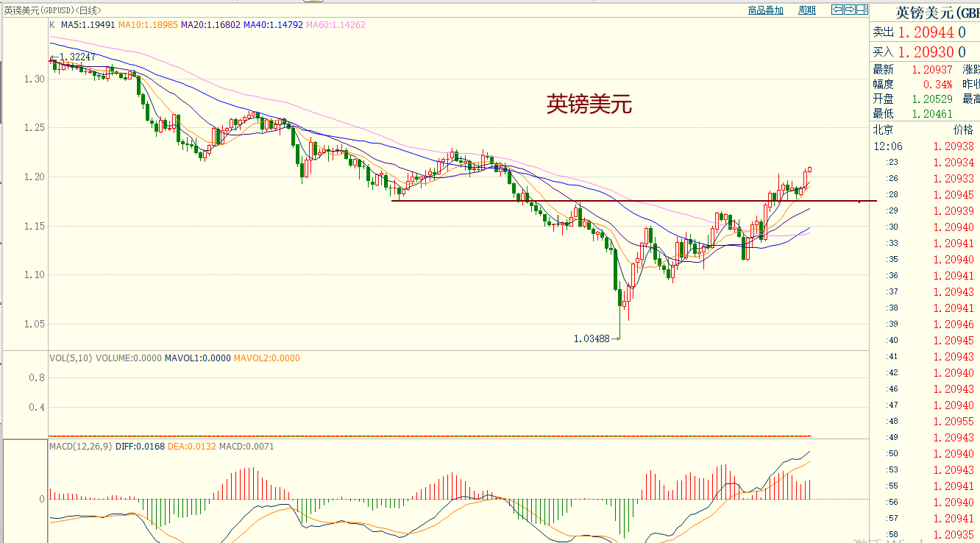Click the MAVOL2:0.0000 label
The height and width of the screenshot is (543, 980).
pyautogui.click(x=266, y=358)
